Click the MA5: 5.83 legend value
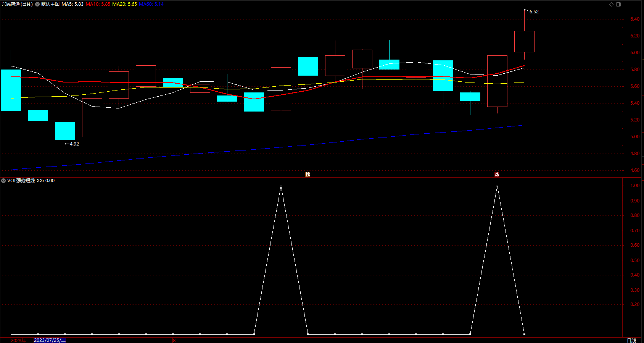 [x=72, y=4]
